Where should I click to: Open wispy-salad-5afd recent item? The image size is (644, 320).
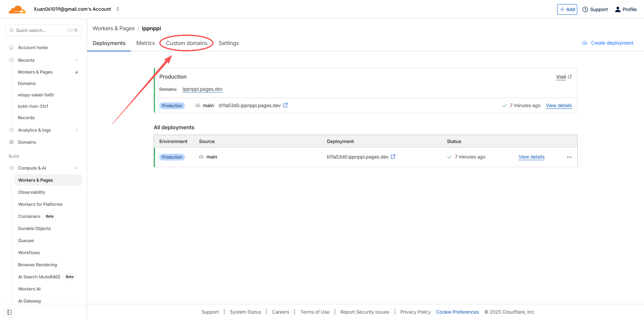pyautogui.click(x=36, y=95)
